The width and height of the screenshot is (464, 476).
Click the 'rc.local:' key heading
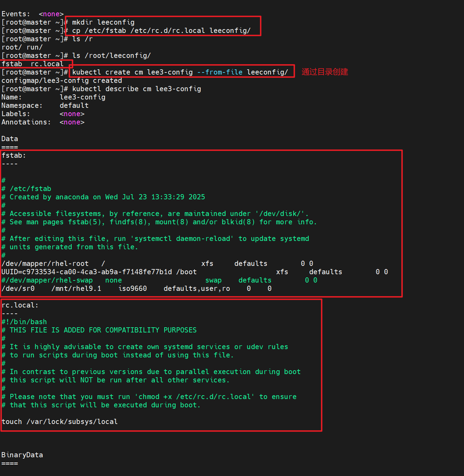click(20, 305)
